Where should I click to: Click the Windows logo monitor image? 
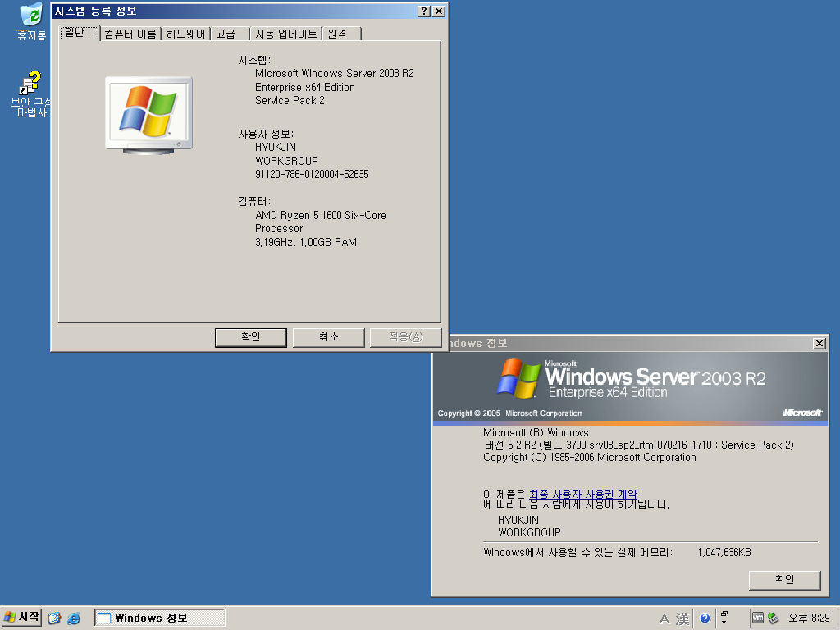click(x=148, y=116)
